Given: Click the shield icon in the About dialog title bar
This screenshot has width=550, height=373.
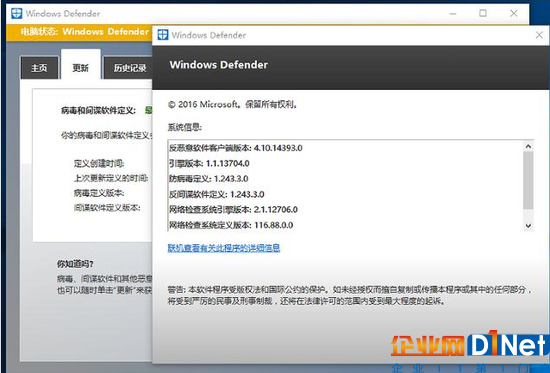Looking at the screenshot, I should coord(163,35).
